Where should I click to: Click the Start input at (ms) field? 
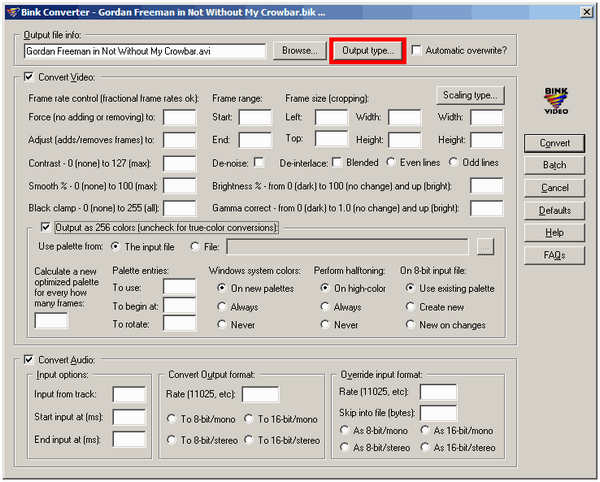pyautogui.click(x=129, y=417)
